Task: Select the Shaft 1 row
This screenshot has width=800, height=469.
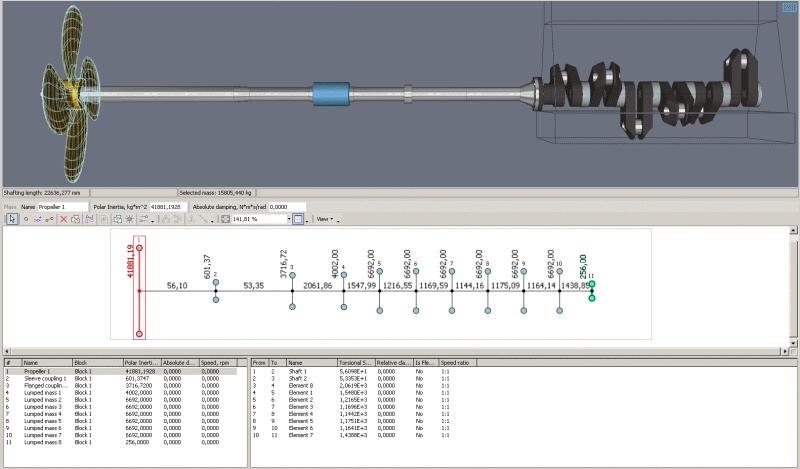Action: [x=298, y=371]
